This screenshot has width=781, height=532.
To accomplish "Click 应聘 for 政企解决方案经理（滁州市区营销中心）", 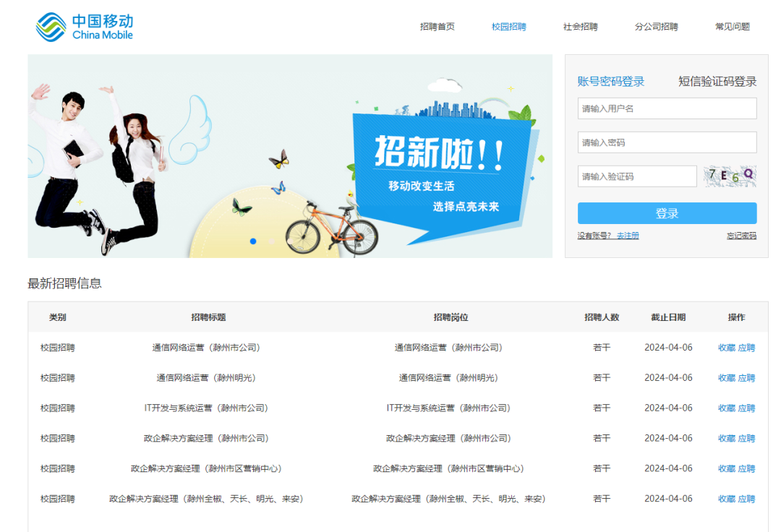I will coord(746,469).
